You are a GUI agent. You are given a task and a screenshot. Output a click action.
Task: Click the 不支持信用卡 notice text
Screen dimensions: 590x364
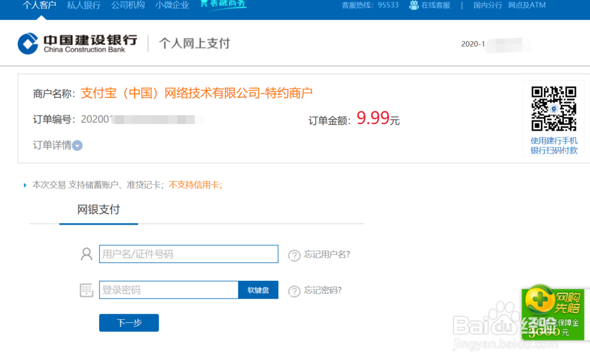196,185
